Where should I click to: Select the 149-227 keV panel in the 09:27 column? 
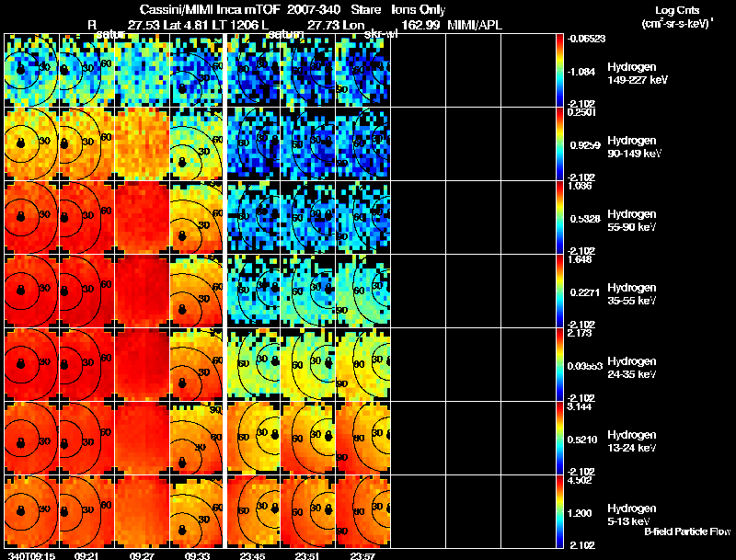(143, 71)
